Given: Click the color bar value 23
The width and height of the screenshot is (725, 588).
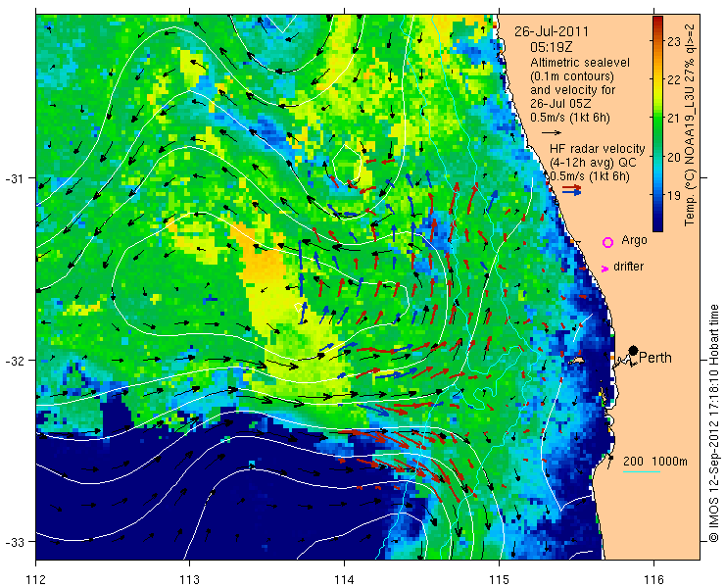Looking at the screenshot, I should tap(674, 41).
